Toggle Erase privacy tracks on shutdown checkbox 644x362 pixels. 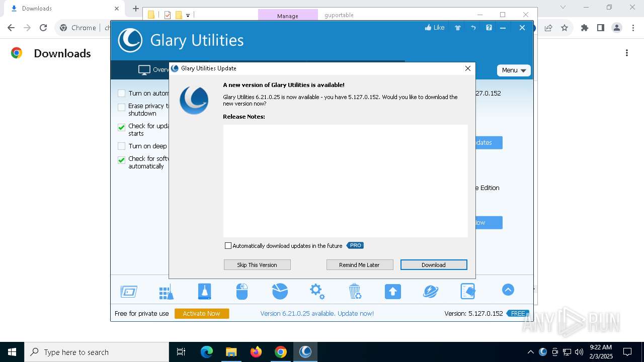pyautogui.click(x=121, y=107)
